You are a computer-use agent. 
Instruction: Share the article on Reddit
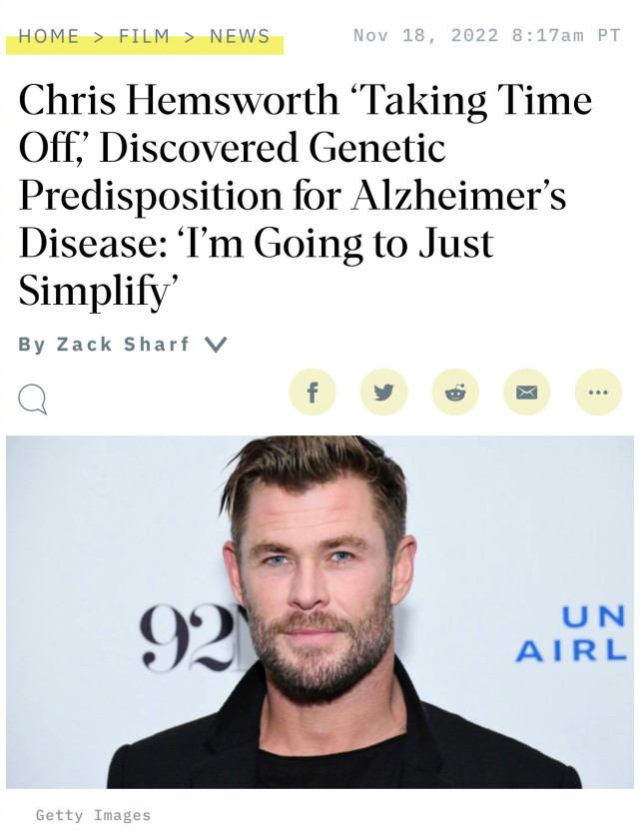(x=455, y=393)
